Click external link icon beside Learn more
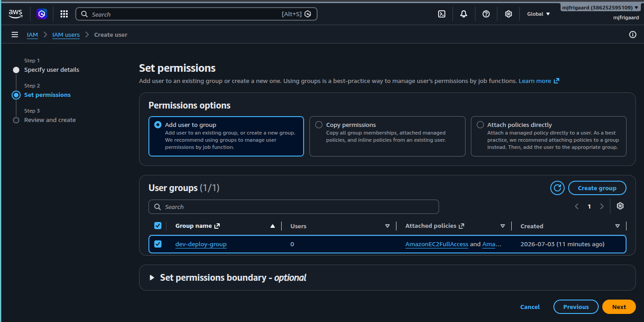644x322 pixels. (557, 81)
